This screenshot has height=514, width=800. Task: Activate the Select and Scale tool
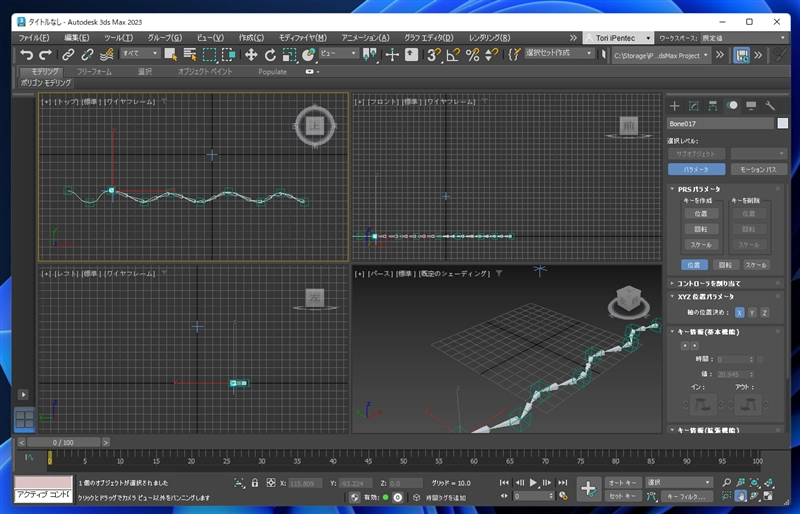289,55
